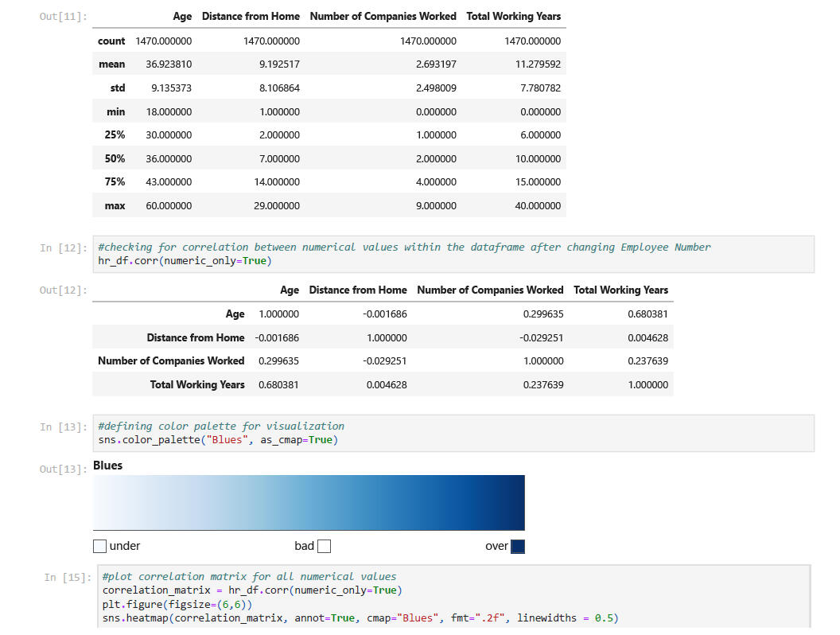
Task: Click the mean Age value 36.923810
Action: click(169, 64)
